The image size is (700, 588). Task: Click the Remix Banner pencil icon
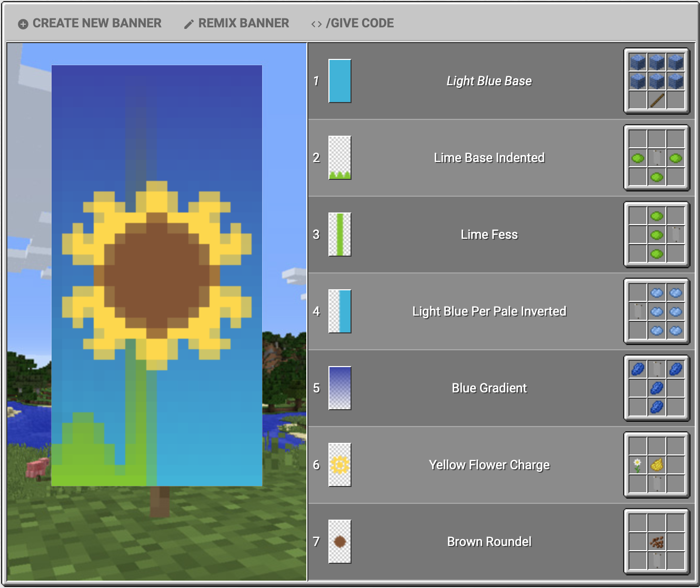188,24
